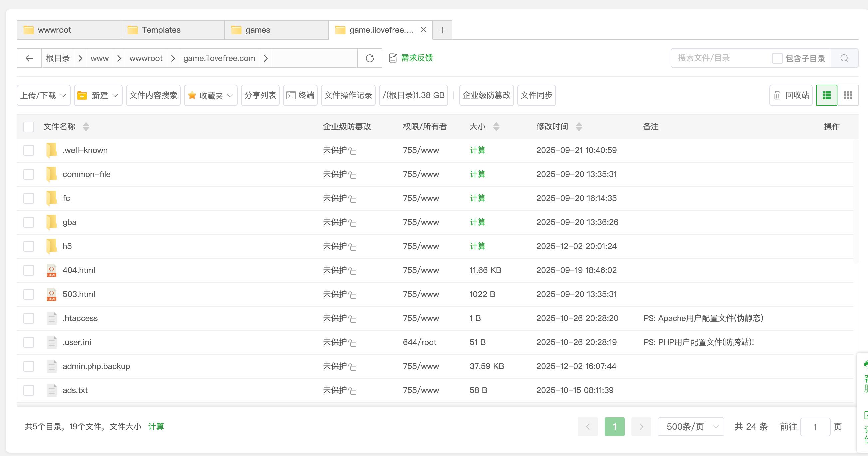This screenshot has width=868, height=456.
Task: Click the 文件同步 file sync button
Action: click(536, 95)
